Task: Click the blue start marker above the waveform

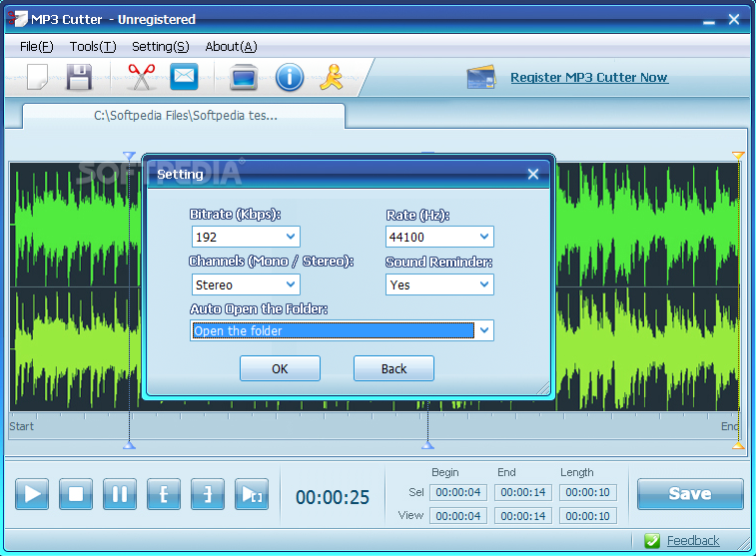Action: click(x=129, y=155)
